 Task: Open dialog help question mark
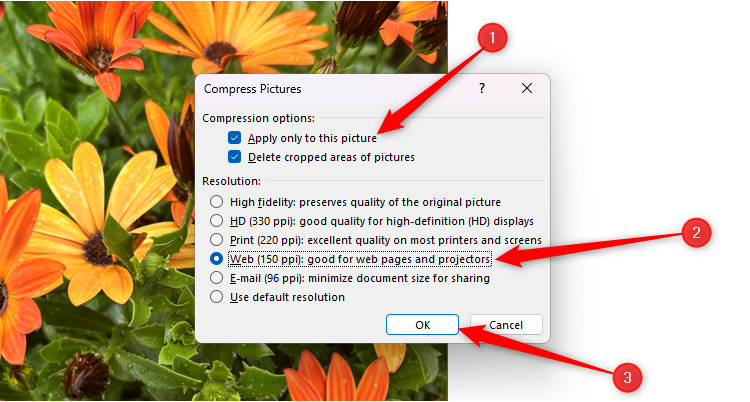click(x=482, y=88)
